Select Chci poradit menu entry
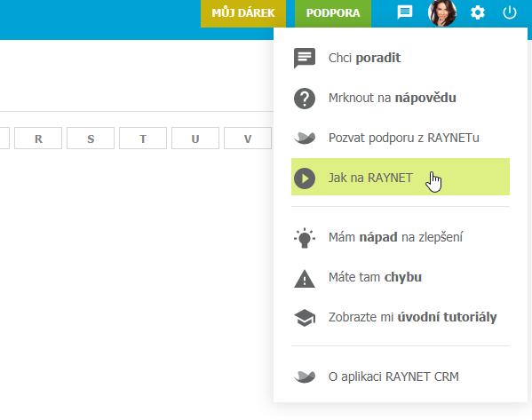Viewport: 532px width, 420px height. tap(401, 58)
